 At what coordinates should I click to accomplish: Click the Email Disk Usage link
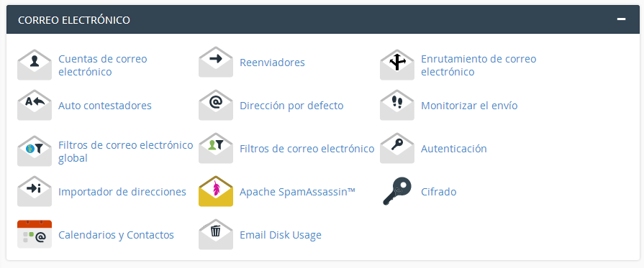coord(281,235)
